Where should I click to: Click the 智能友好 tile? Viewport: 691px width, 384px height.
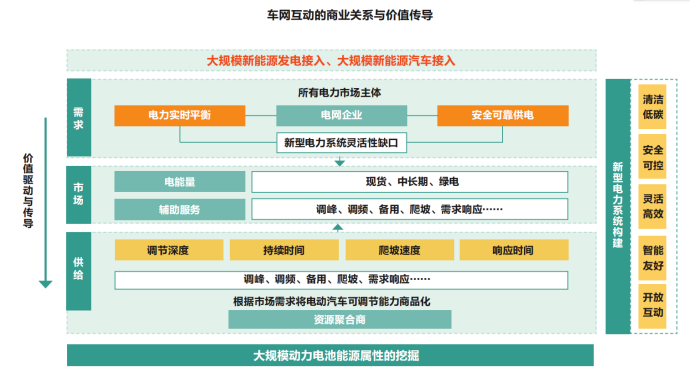[653, 258]
